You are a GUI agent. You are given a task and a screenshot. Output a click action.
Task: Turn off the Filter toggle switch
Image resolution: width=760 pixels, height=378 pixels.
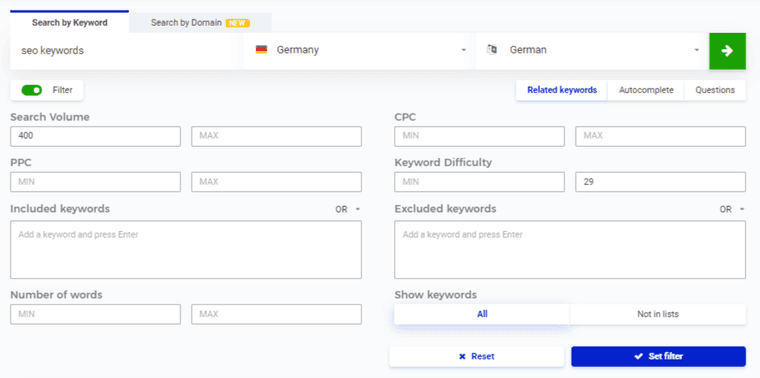32,90
